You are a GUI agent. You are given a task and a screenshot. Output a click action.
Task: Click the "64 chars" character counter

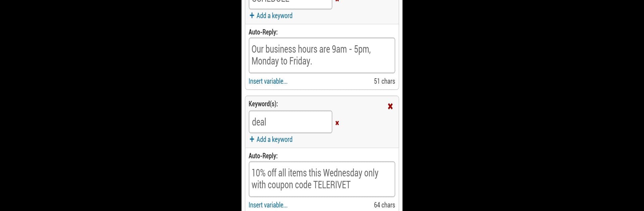pos(384,205)
